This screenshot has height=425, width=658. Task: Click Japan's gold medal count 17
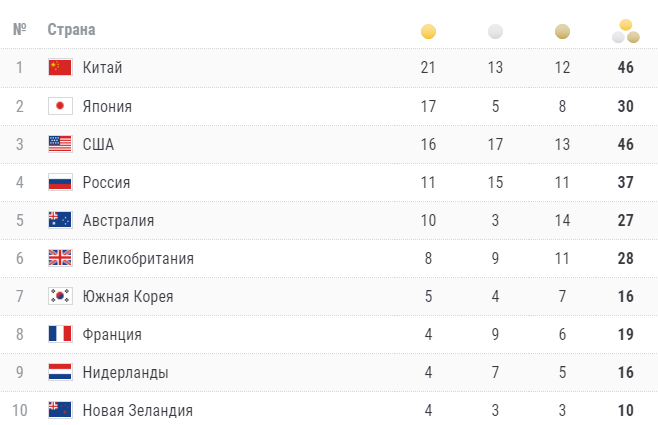click(428, 106)
